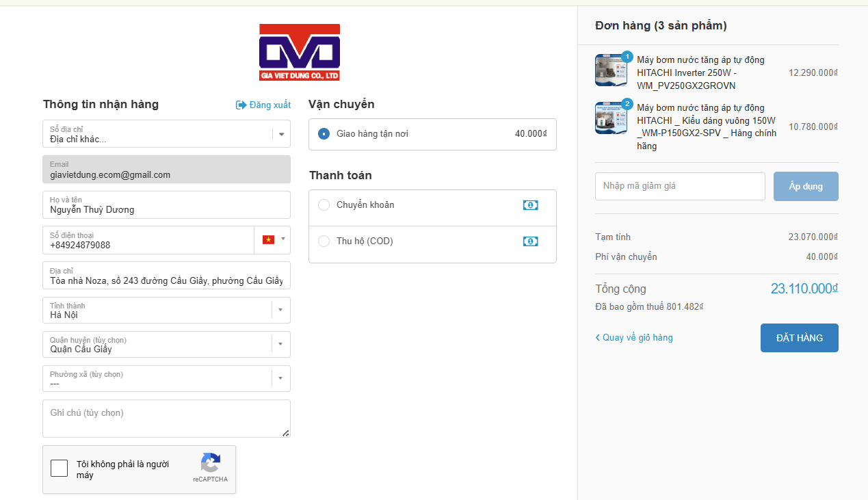The image size is (868, 500).
Task: Click price 12.290.000đ
Action: click(x=813, y=73)
